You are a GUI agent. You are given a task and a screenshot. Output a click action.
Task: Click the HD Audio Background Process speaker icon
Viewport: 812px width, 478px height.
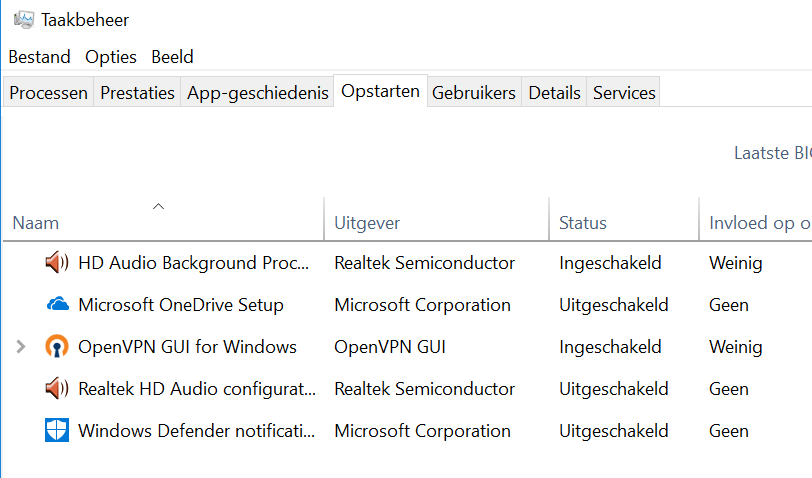57,263
